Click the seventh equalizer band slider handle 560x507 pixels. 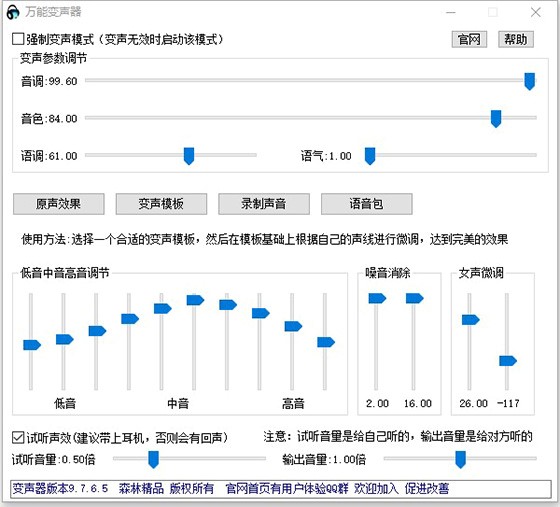click(x=228, y=305)
